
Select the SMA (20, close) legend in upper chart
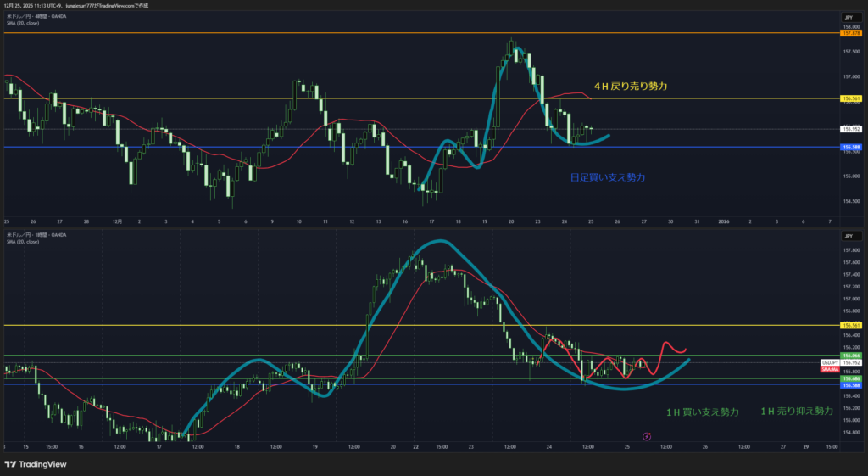[23, 23]
